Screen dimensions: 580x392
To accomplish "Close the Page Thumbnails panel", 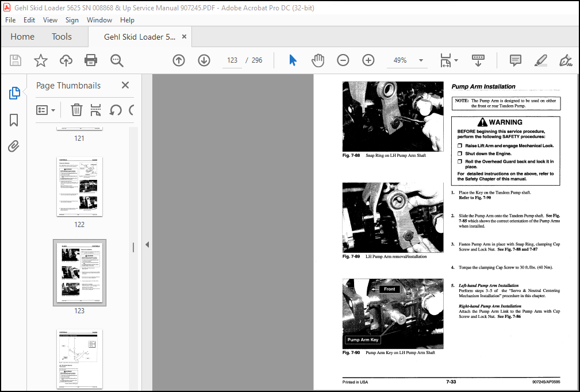I will 125,86.
